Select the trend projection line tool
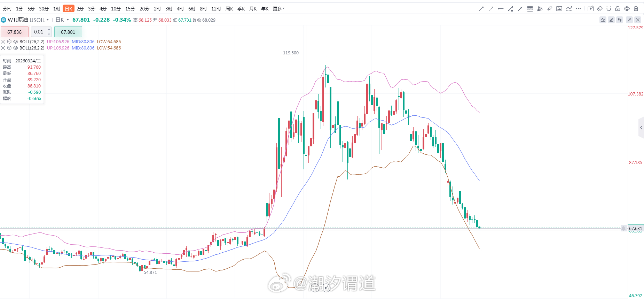Image resolution: width=644 pixels, height=299 pixels. pos(569,9)
